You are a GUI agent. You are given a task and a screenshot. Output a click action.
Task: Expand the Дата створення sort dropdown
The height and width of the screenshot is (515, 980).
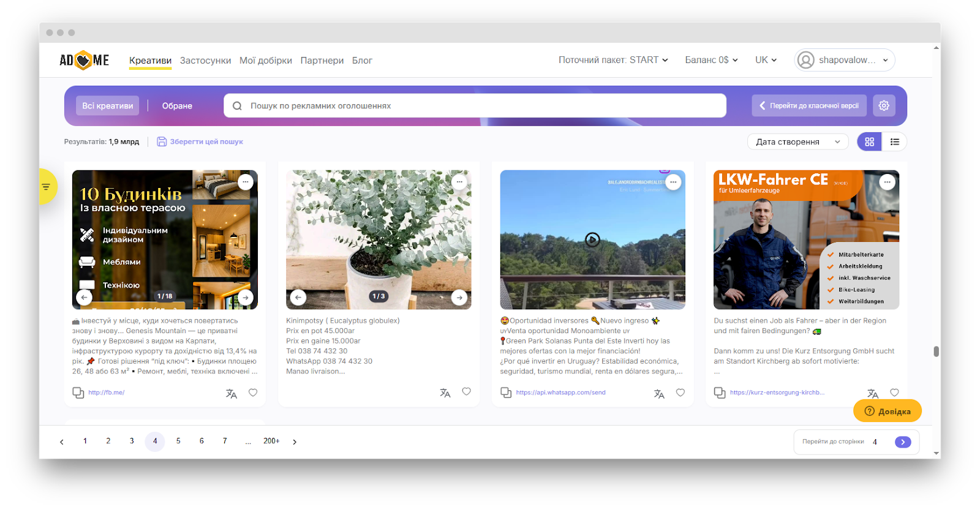click(x=797, y=141)
